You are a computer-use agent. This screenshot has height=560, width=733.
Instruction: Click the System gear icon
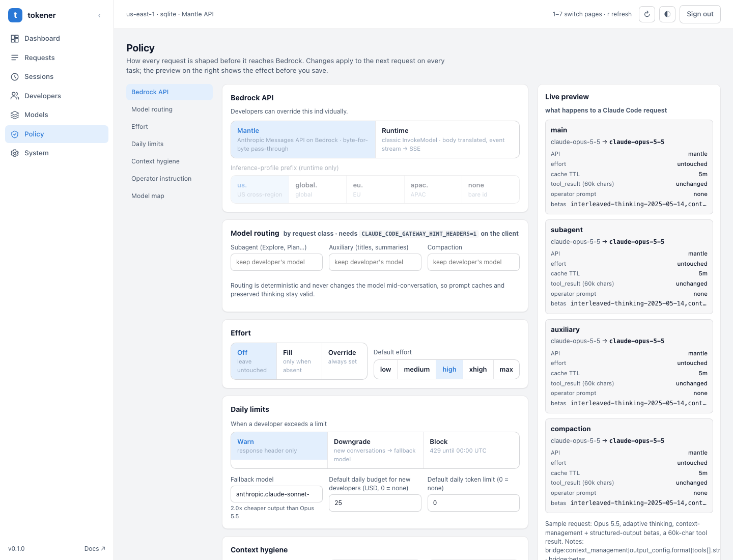point(15,153)
